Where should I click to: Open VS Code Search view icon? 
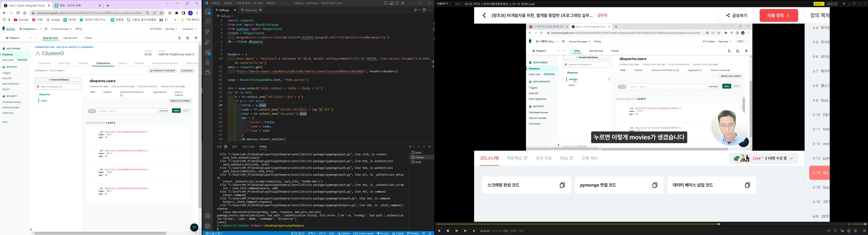(x=208, y=22)
